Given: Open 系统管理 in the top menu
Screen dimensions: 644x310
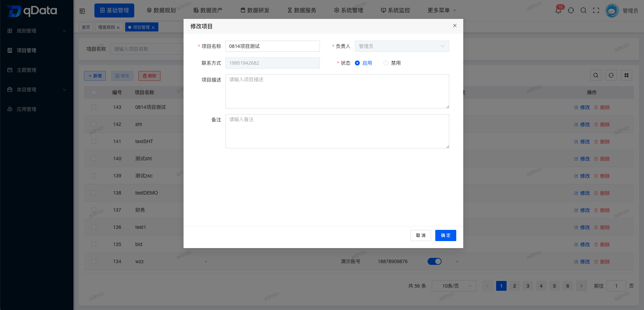Looking at the screenshot, I should [x=349, y=10].
